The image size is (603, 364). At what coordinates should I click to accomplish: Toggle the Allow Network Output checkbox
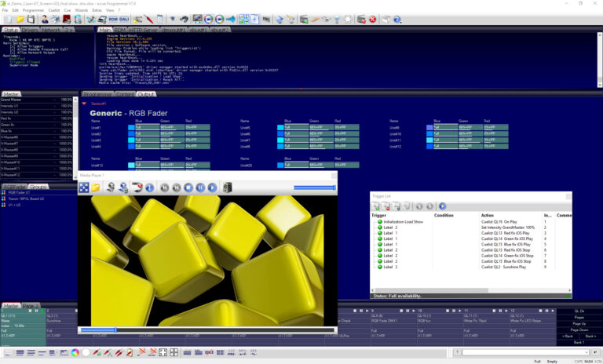point(13,53)
